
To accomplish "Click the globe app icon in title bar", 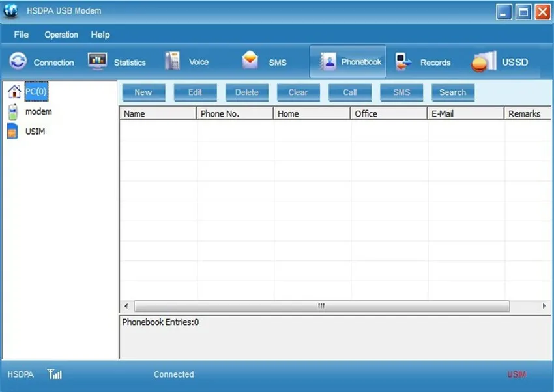I will coord(10,10).
